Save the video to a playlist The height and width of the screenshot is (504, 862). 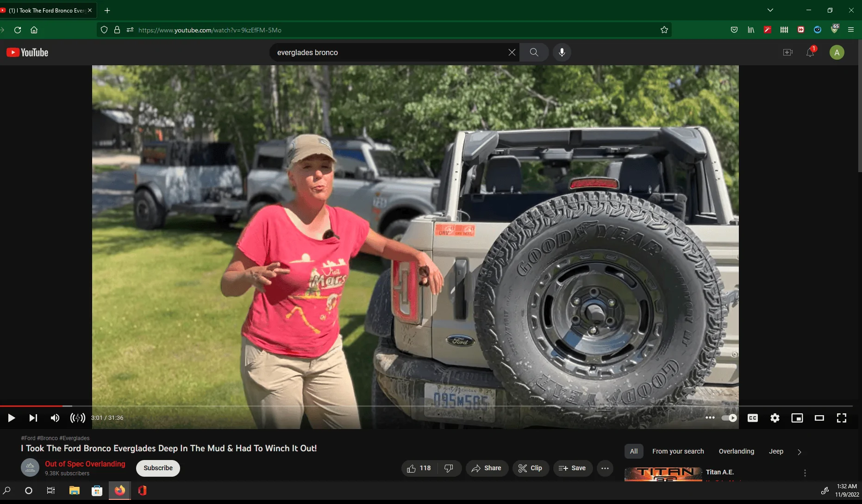click(573, 468)
